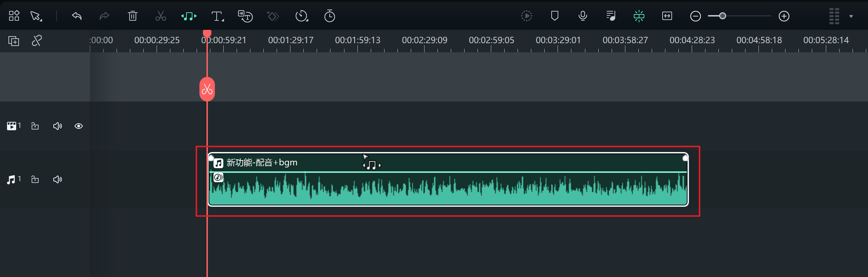Toggle the auto link option
868x277 pixels.
[x=37, y=41]
